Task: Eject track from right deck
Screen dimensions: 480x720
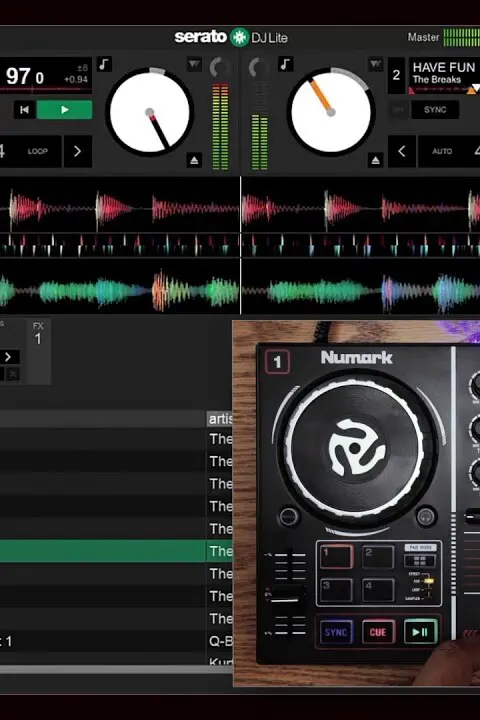Action: pyautogui.click(x=375, y=160)
